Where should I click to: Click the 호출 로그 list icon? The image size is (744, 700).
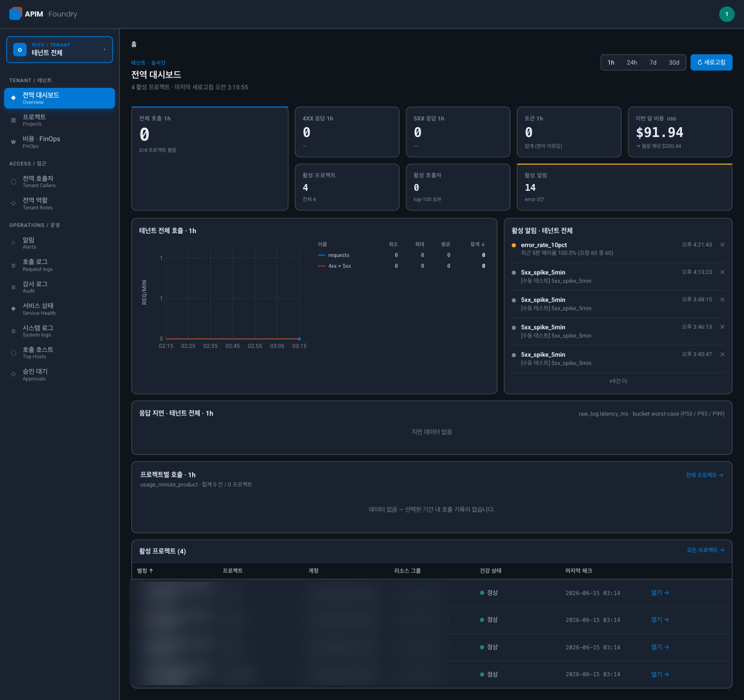click(x=13, y=265)
